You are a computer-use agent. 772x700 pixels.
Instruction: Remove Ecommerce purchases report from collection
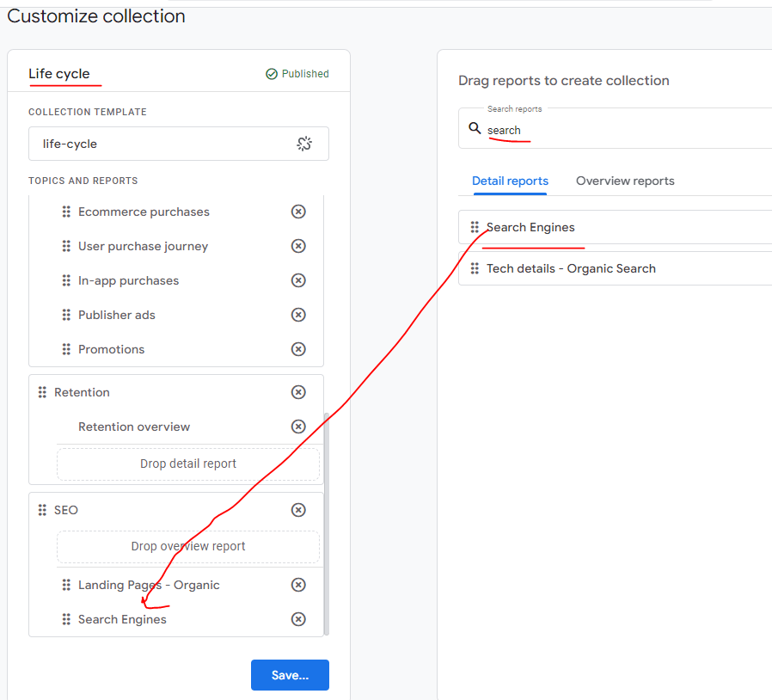[x=298, y=212]
